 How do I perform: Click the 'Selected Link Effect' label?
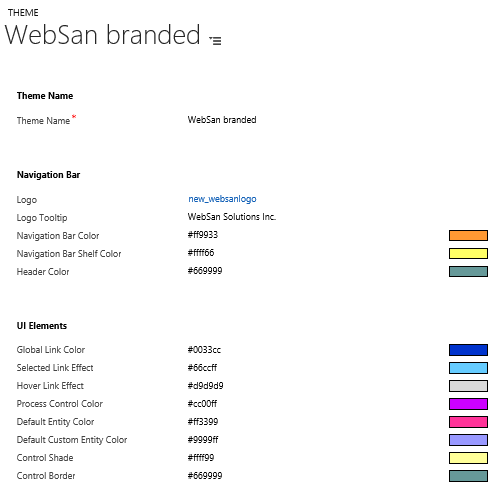(55, 368)
